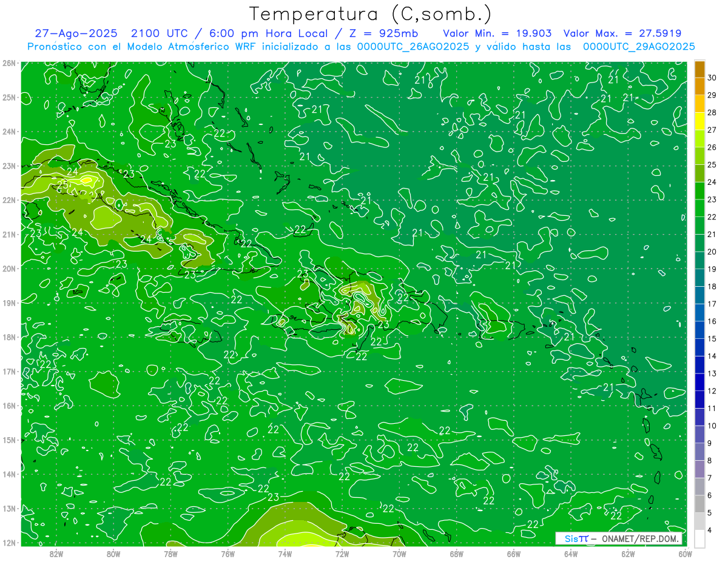
Task: Pick the white legend swatch below 4
Action: point(699,538)
